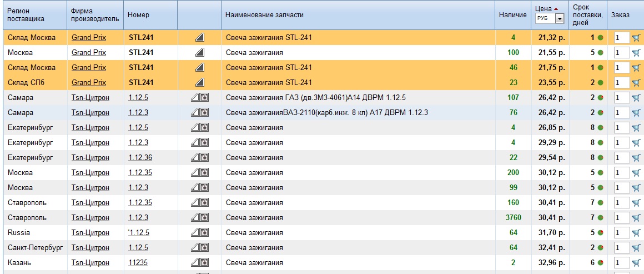The width and height of the screenshot is (644, 274).
Task: View photo icon for Russia '1.12.5 row
Action: tap(204, 233)
